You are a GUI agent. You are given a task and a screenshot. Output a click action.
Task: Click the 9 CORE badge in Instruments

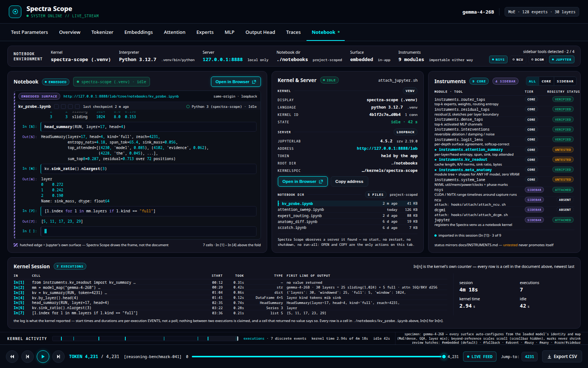[479, 81]
